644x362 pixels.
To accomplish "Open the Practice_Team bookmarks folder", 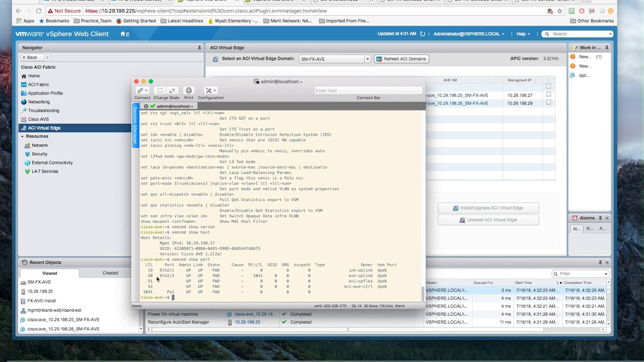I will tap(93, 21).
